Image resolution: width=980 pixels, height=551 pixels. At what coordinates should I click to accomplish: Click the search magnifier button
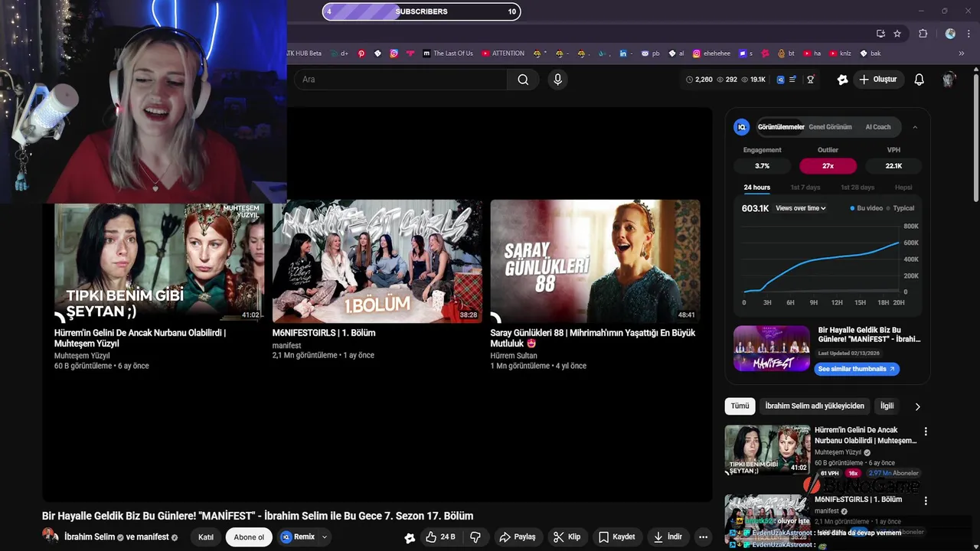tap(523, 80)
